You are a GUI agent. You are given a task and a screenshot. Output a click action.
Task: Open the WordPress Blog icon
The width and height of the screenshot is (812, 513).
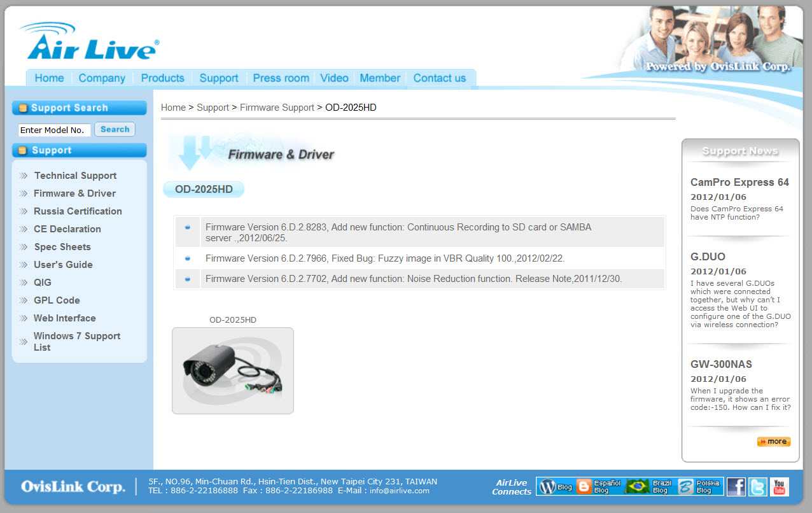tap(556, 487)
